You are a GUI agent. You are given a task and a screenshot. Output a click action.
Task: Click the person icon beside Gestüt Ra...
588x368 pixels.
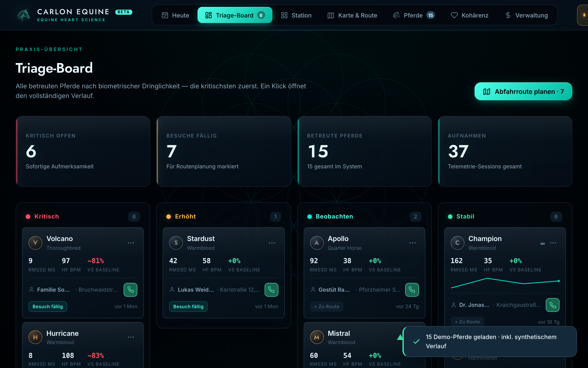pos(313,290)
